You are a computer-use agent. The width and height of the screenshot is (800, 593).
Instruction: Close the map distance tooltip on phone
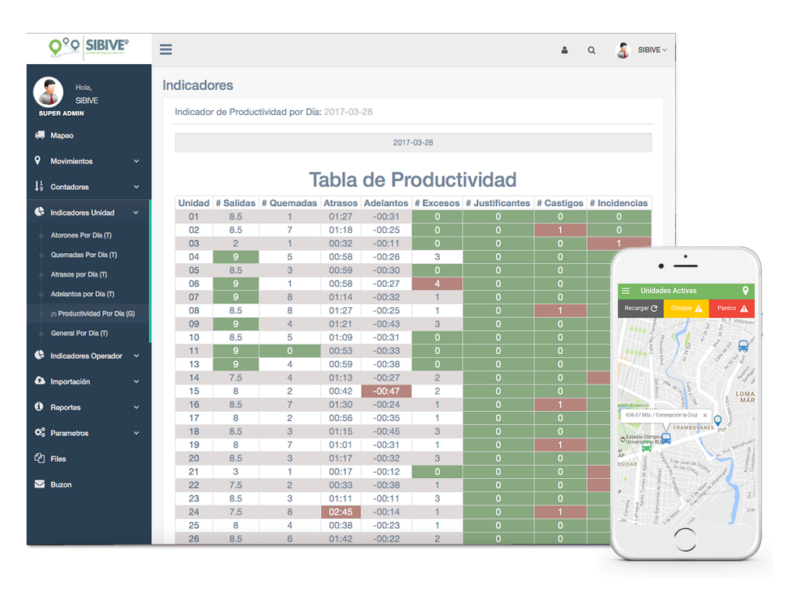[705, 415]
